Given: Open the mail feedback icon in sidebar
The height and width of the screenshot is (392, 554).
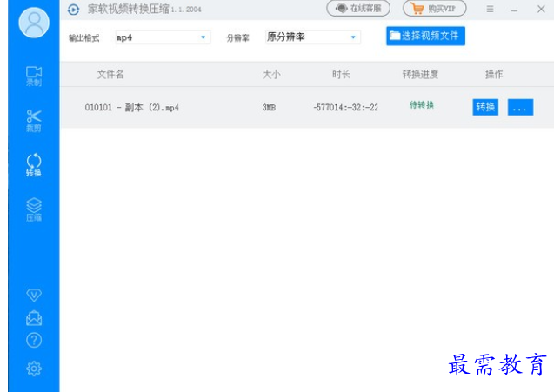Looking at the screenshot, I should pyautogui.click(x=34, y=318).
